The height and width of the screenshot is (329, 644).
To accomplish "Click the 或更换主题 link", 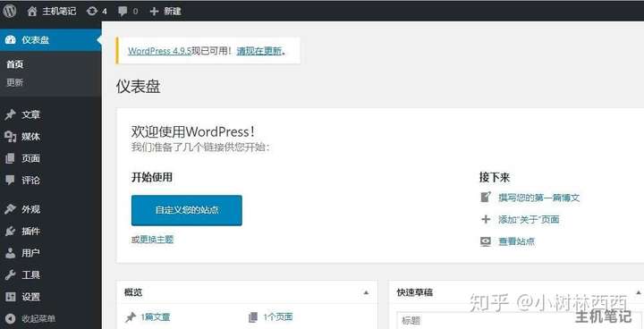I will click(x=152, y=240).
